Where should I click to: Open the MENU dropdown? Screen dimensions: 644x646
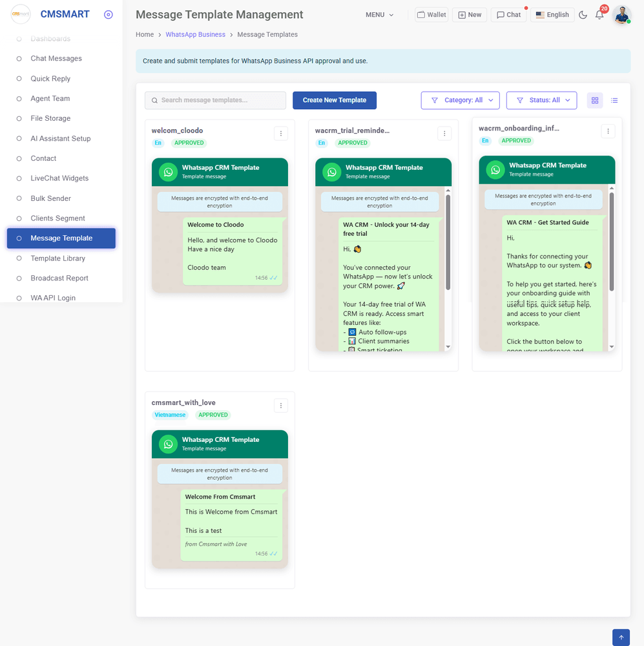click(379, 15)
